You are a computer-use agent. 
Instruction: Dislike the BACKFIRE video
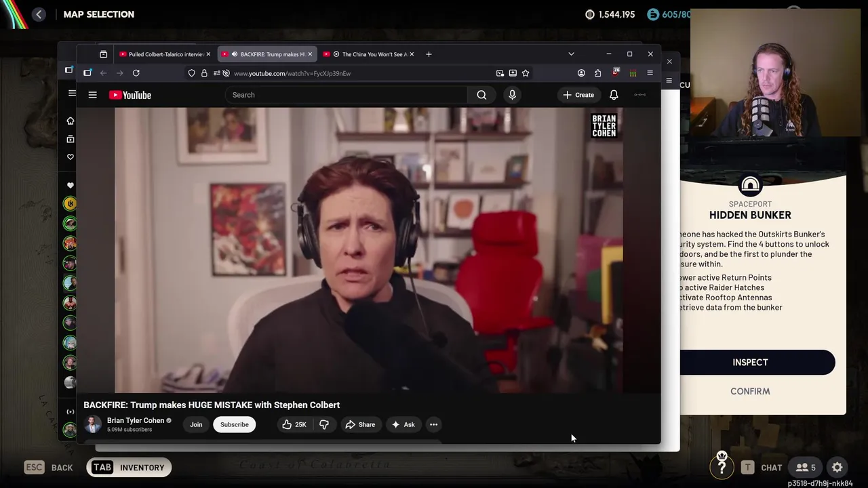coord(324,424)
